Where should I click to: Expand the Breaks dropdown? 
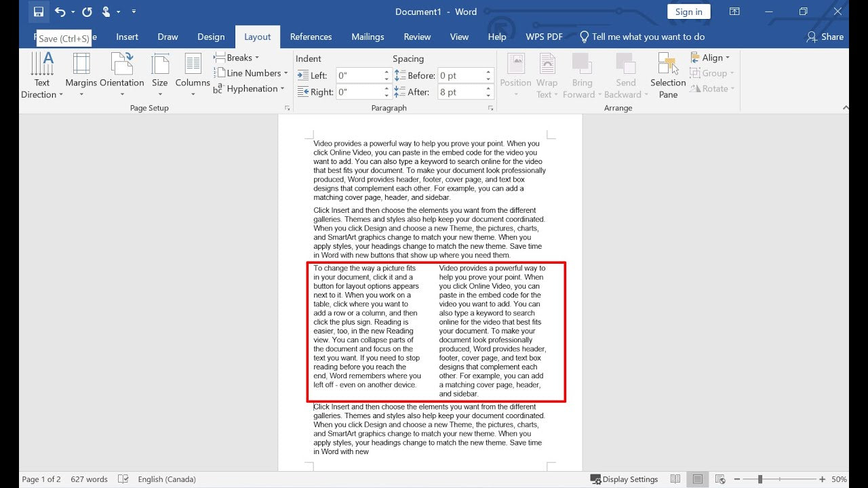pyautogui.click(x=237, y=58)
